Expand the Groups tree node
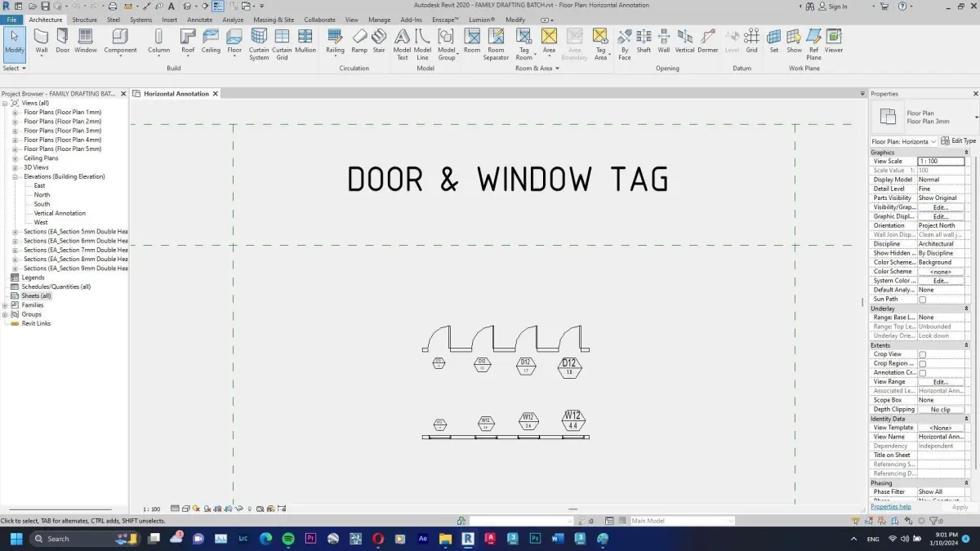This screenshot has width=980, height=551. tap(5, 314)
